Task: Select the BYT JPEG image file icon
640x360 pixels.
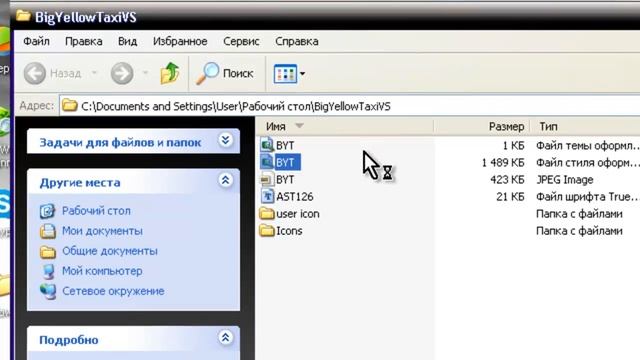Action: click(267, 179)
